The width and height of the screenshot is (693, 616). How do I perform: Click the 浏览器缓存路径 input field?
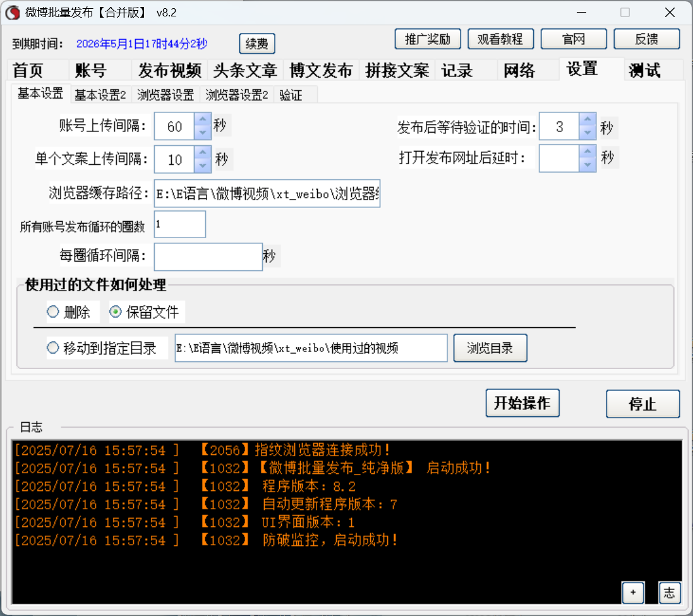click(267, 193)
